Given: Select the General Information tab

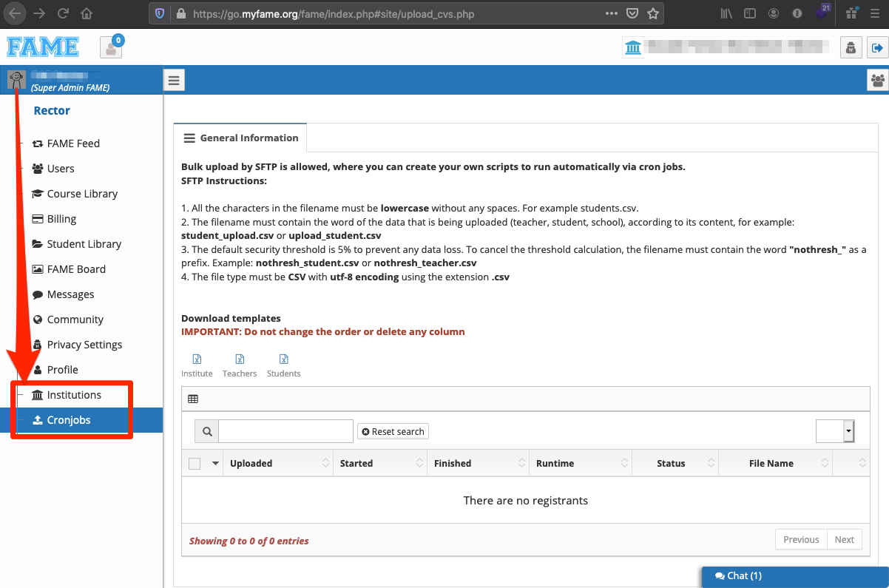Looking at the screenshot, I should tap(240, 138).
